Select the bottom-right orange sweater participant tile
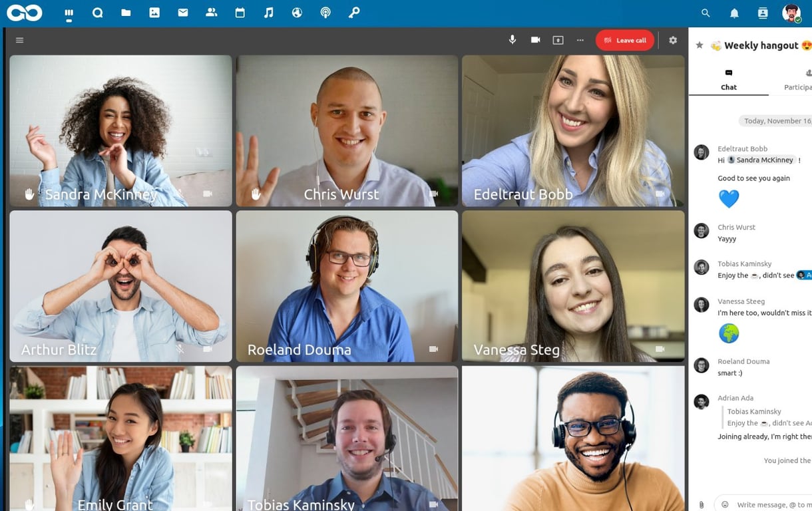 573,438
